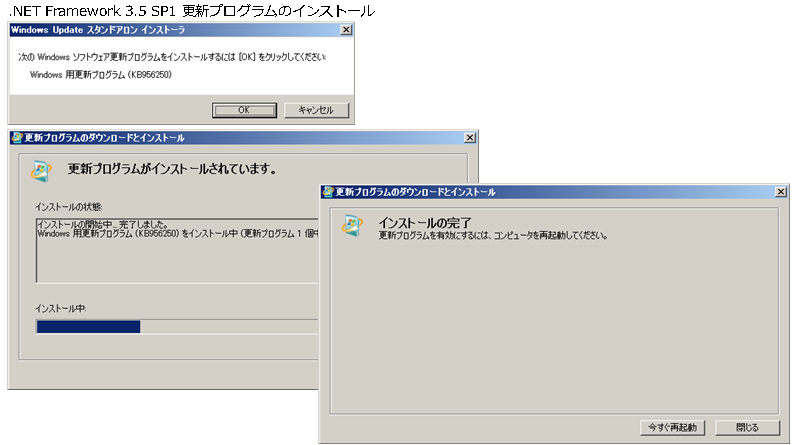The image size is (800, 445).
Task: Select the heading インストールの完了
Action: [424, 223]
